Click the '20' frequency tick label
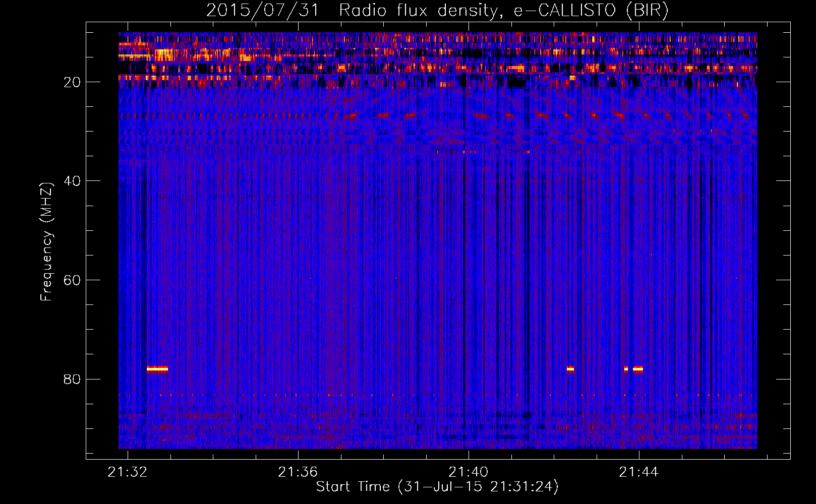 72,82
